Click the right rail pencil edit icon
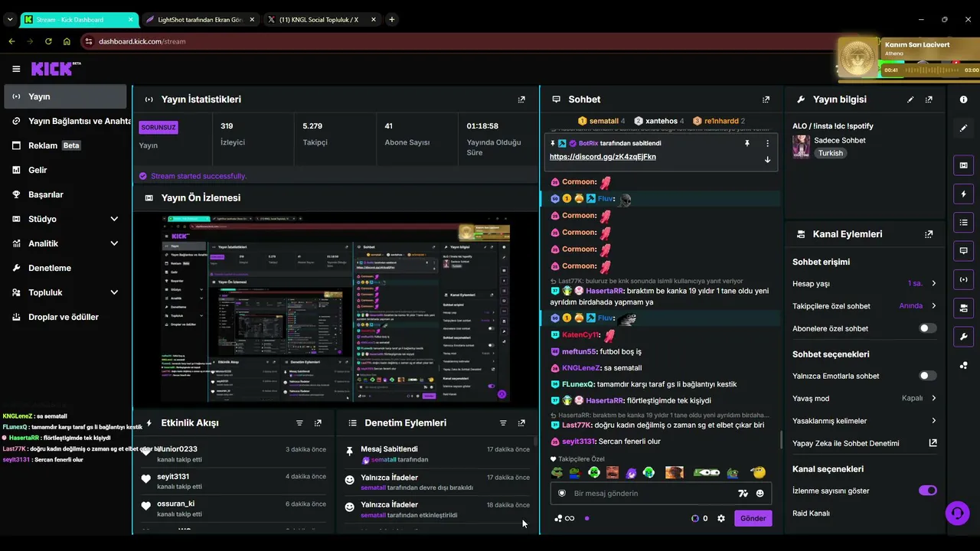Image resolution: width=980 pixels, height=551 pixels. 963,128
